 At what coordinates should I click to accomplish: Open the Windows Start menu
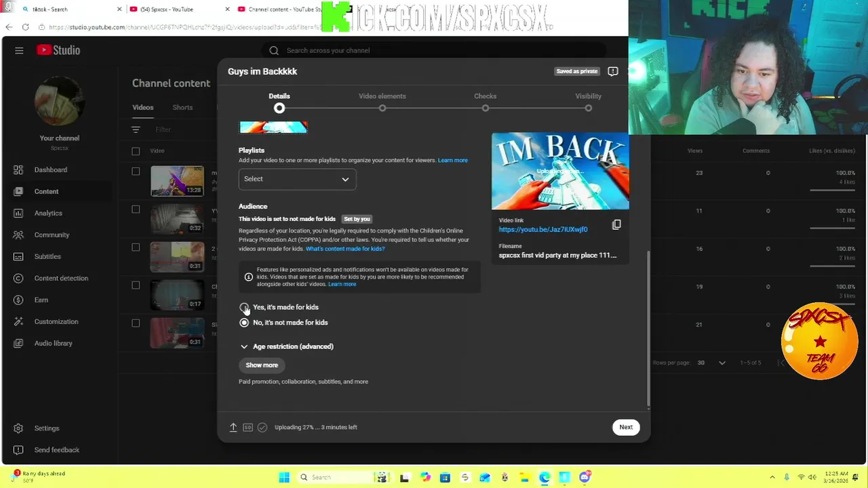[x=284, y=477]
